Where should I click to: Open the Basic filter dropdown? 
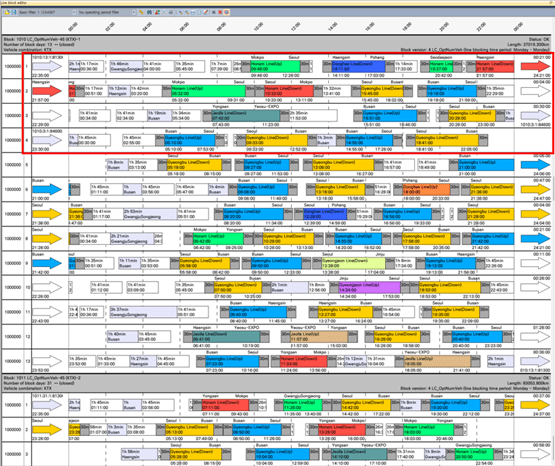tap(47, 12)
